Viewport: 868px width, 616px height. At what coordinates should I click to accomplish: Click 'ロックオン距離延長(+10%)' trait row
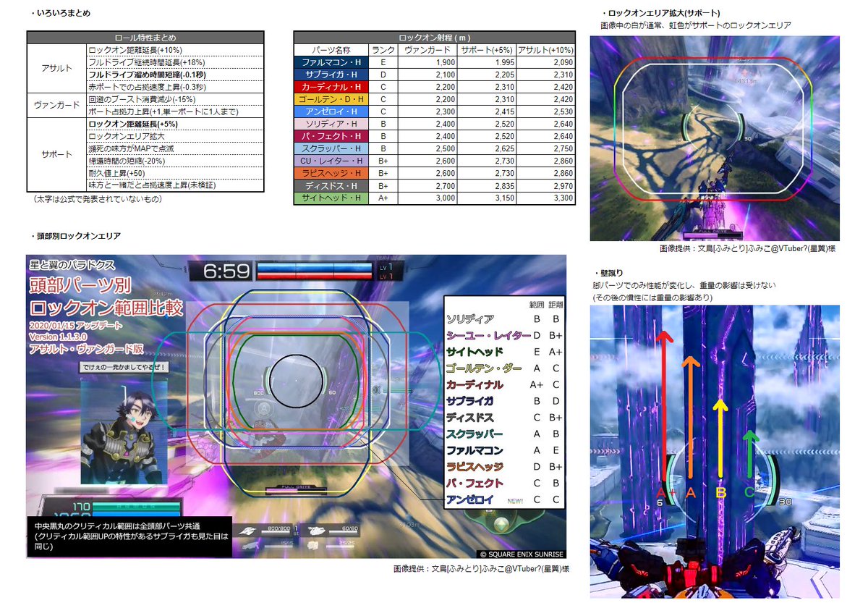[174, 49]
